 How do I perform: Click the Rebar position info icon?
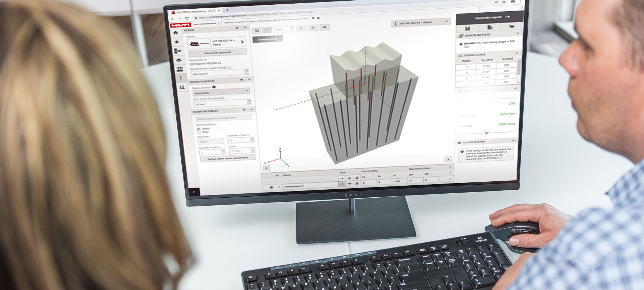(214, 87)
